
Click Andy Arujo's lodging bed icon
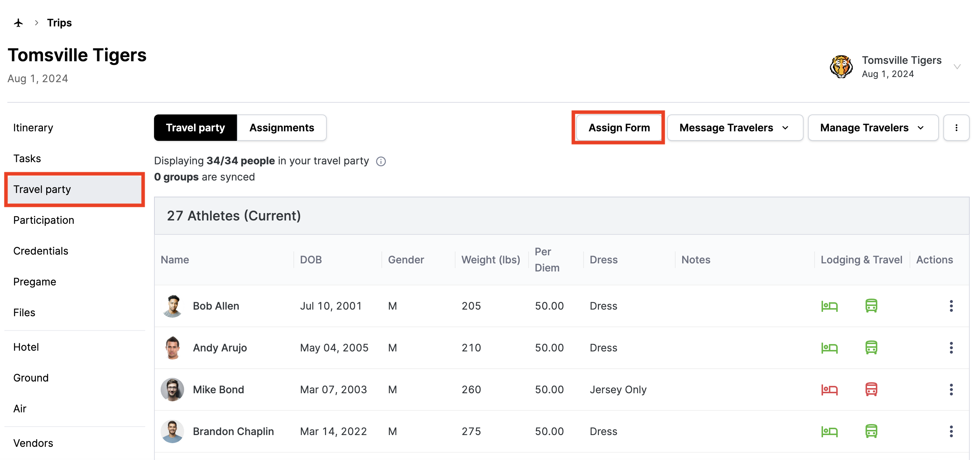tap(830, 347)
